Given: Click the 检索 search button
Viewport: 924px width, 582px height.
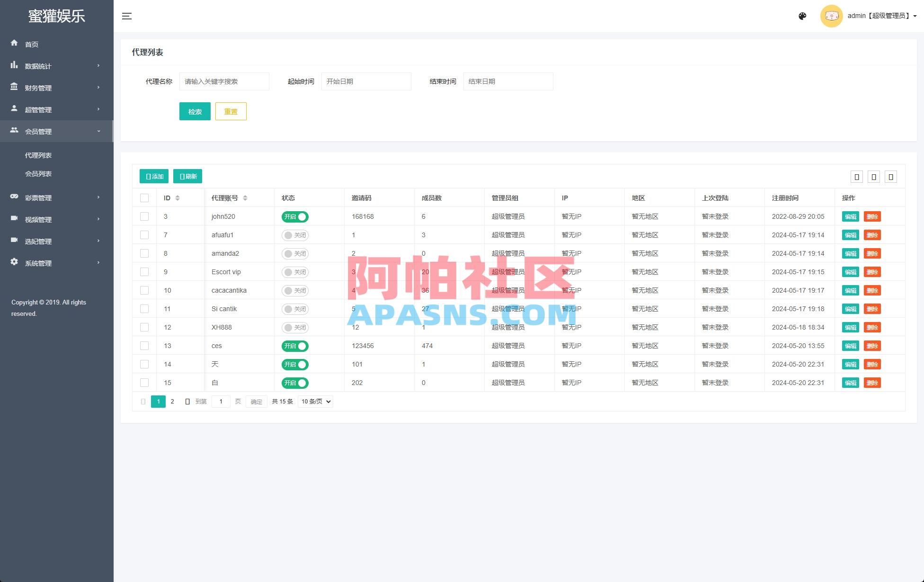Looking at the screenshot, I should [195, 111].
